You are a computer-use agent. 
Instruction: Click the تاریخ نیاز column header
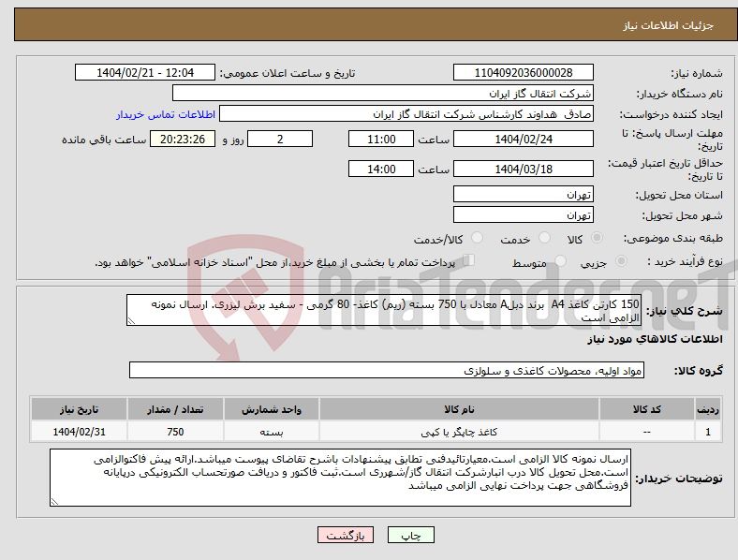coord(79,409)
